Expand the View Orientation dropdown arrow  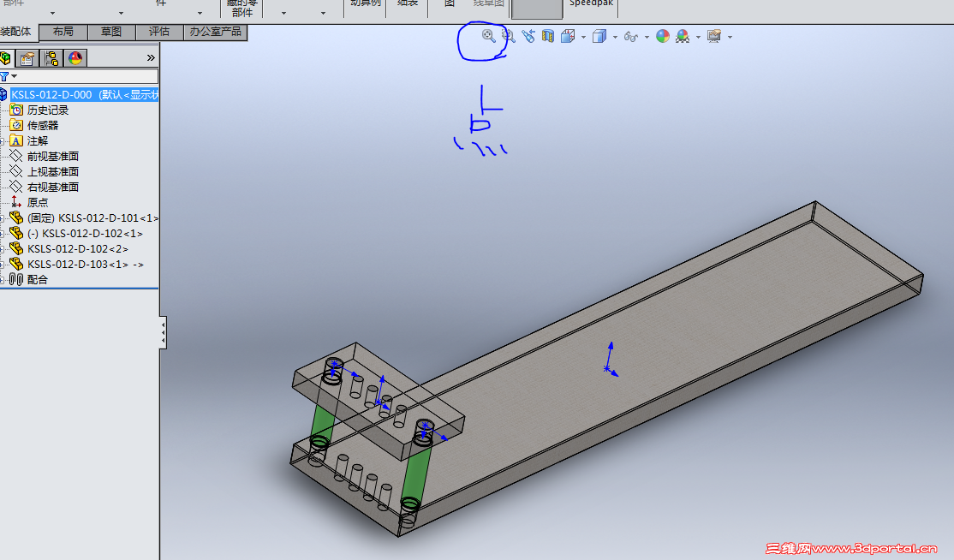coord(583,37)
